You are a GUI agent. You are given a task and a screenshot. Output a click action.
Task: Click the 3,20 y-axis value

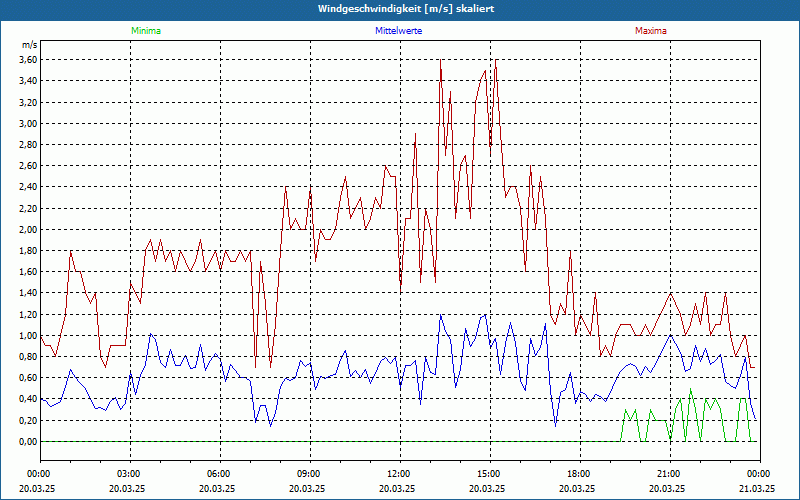(x=28, y=102)
